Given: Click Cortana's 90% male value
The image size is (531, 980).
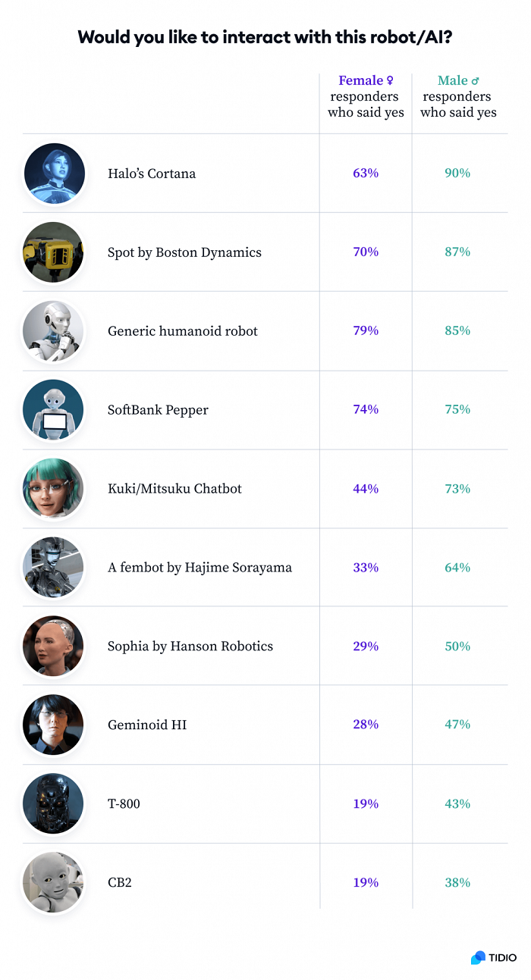Looking at the screenshot, I should click(x=457, y=174).
